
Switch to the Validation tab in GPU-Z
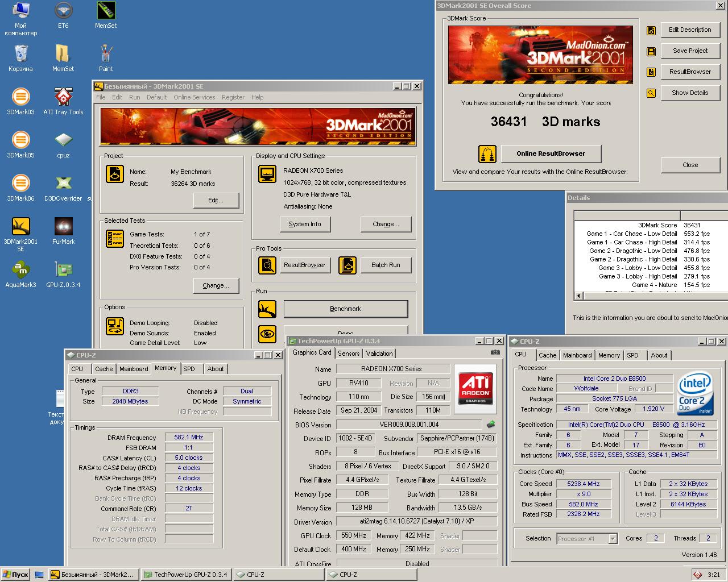pos(379,353)
